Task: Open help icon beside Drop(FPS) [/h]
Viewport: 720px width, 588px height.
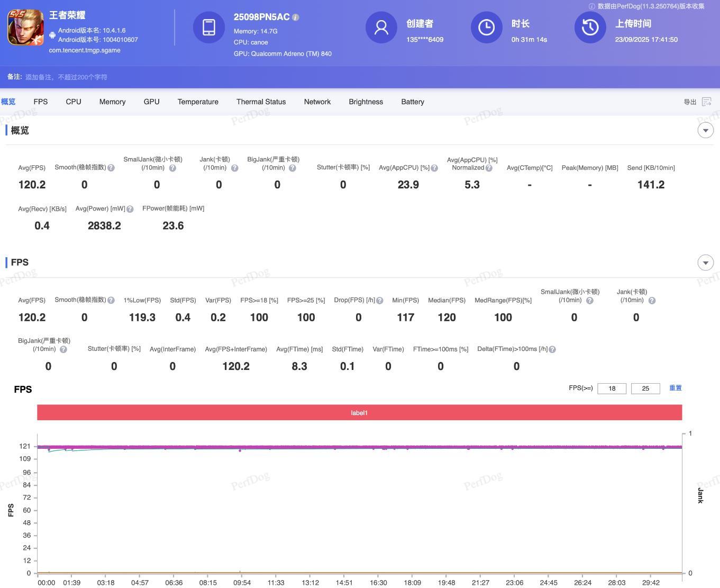Action: [x=380, y=301]
